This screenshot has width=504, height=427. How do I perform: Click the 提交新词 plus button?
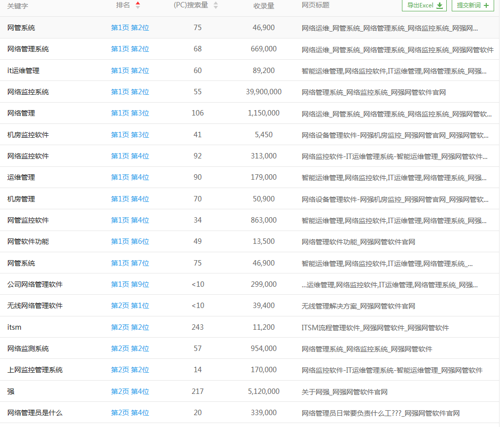click(x=472, y=5)
